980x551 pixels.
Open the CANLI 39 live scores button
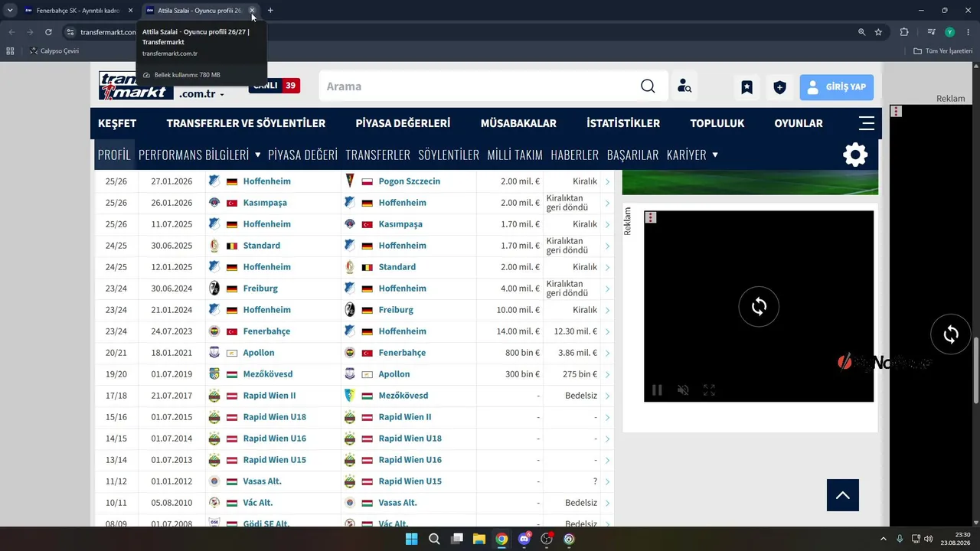tap(274, 86)
